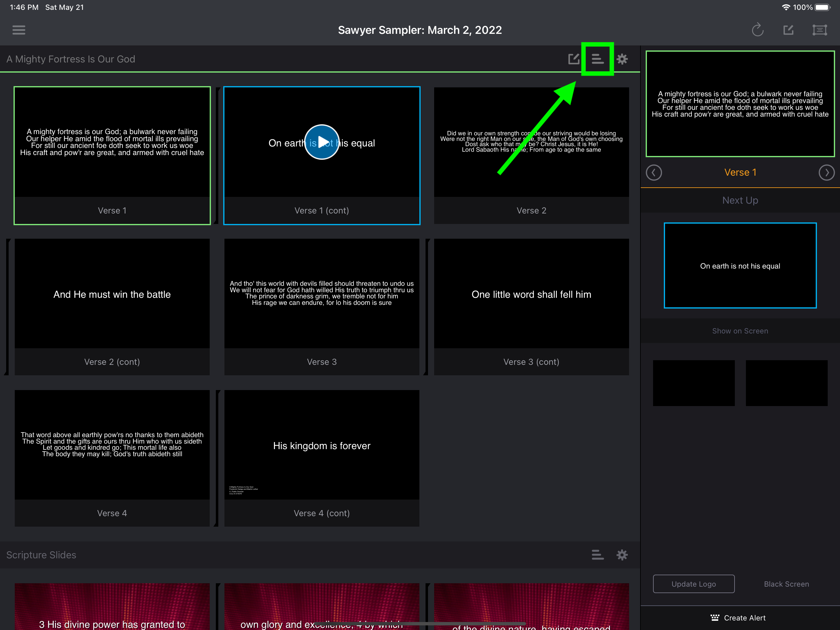Edit A Mighty Fortress song item
Image resolution: width=840 pixels, height=630 pixels.
[x=573, y=59]
